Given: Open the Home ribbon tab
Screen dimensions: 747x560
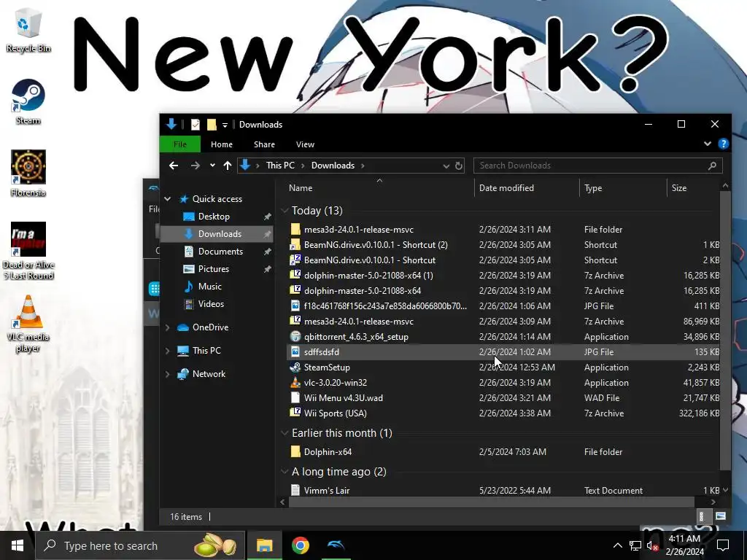Looking at the screenshot, I should tap(222, 144).
